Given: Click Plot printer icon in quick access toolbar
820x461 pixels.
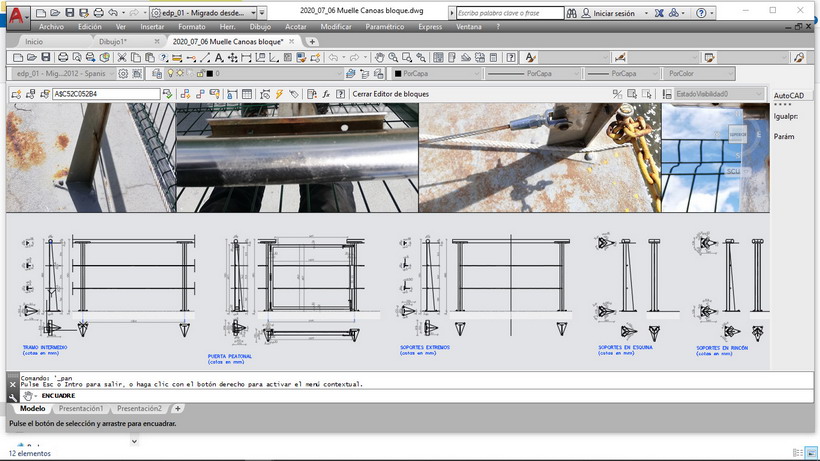Looking at the screenshot, I should pyautogui.click(x=98, y=13).
